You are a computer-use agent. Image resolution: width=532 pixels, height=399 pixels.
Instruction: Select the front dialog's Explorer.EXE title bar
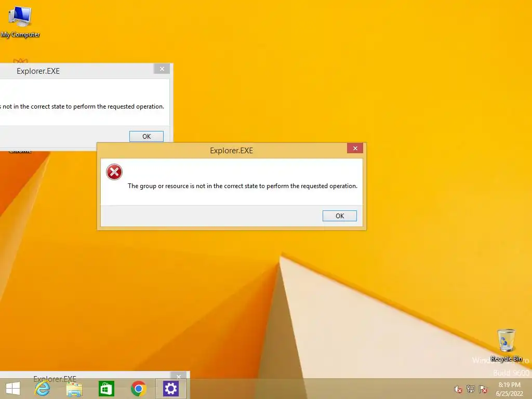(231, 151)
